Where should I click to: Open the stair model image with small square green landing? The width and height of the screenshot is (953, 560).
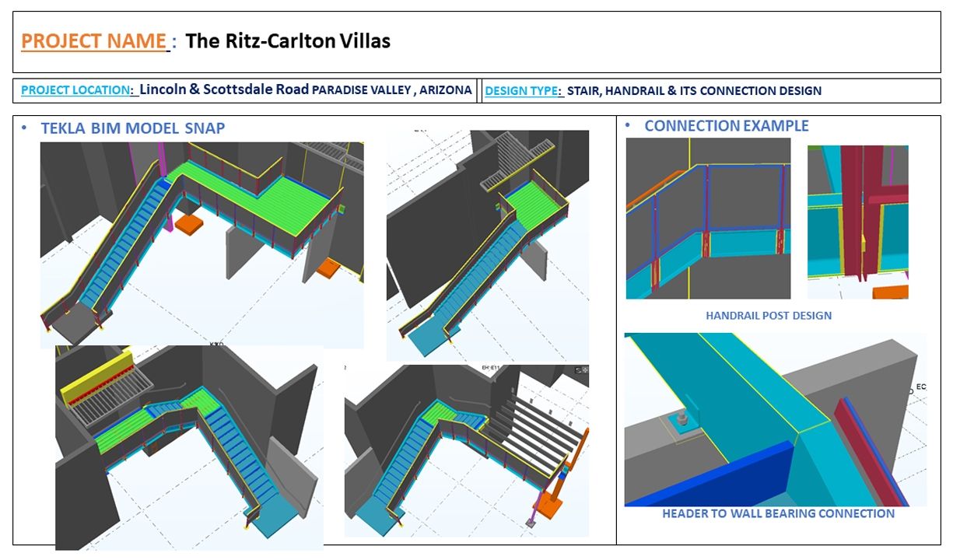(x=488, y=246)
